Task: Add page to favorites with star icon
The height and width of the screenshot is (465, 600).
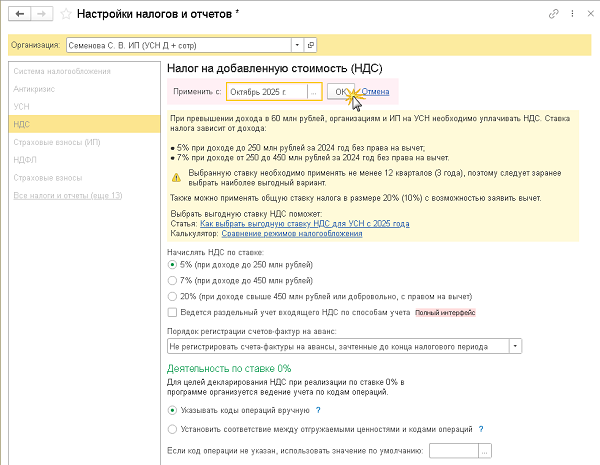Action: pos(66,15)
